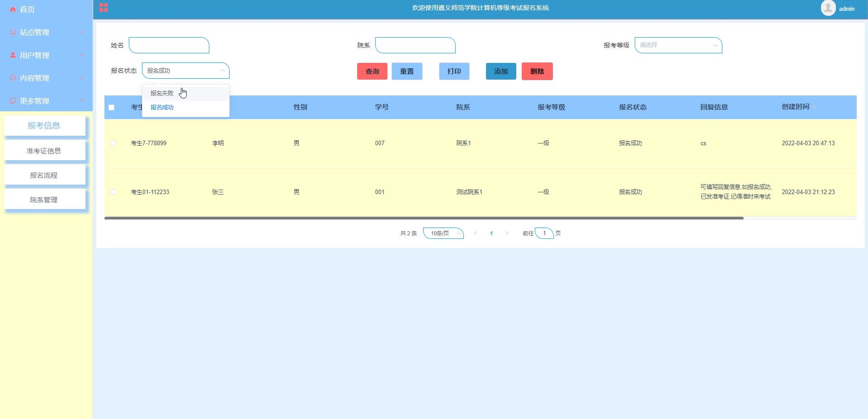Screen dimensions: 868x419
Task: Focus the 院系 input field
Action: (415, 45)
